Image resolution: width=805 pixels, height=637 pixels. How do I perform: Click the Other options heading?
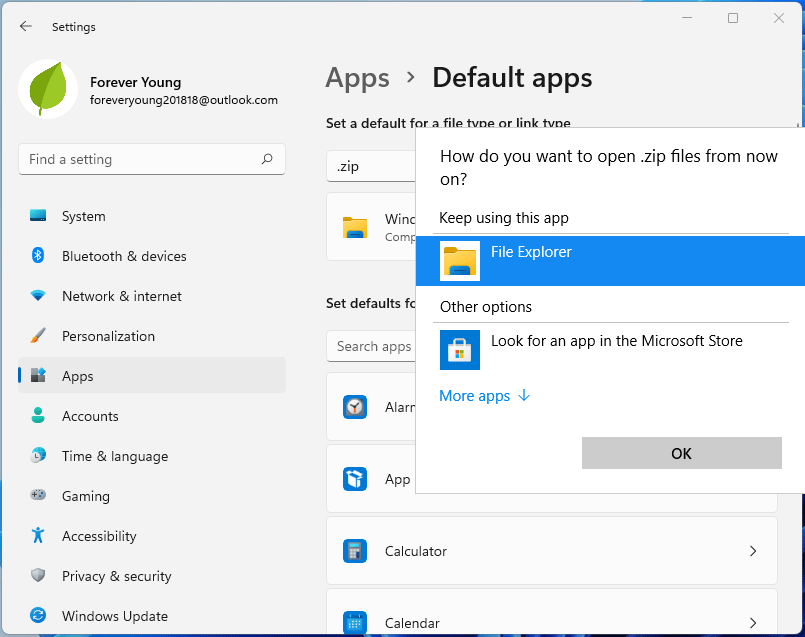(x=486, y=307)
